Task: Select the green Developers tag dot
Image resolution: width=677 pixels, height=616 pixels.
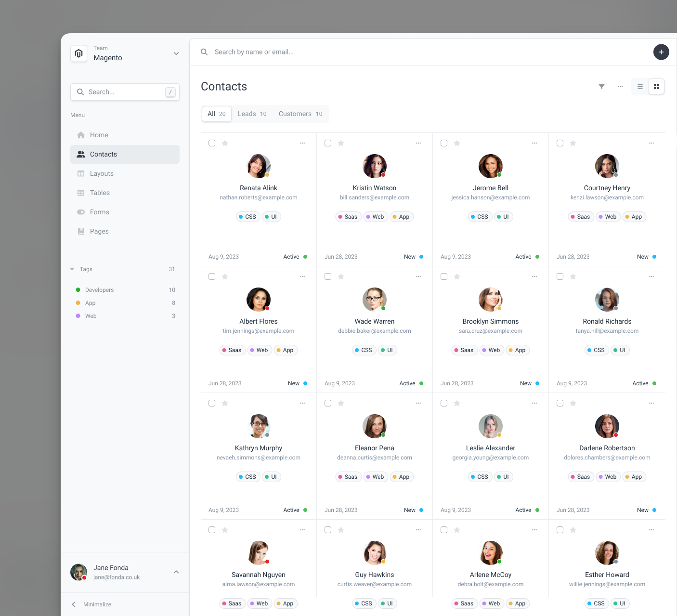Action: tap(78, 289)
